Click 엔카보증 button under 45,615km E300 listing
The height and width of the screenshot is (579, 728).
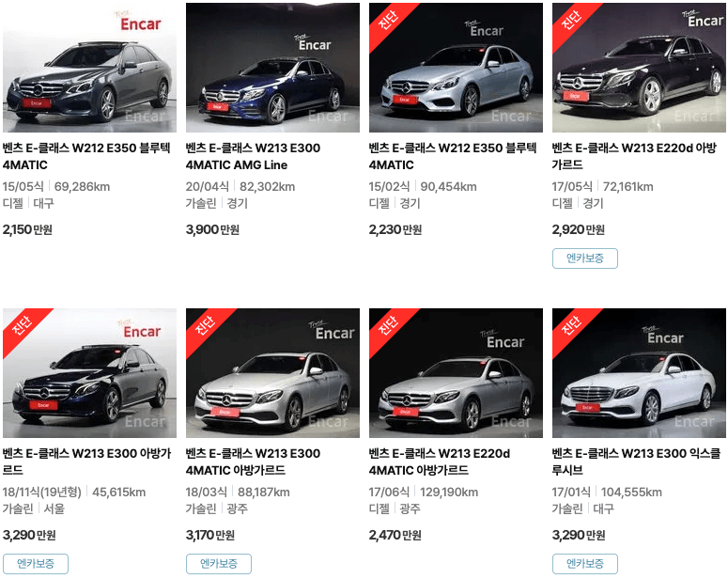coord(36,564)
